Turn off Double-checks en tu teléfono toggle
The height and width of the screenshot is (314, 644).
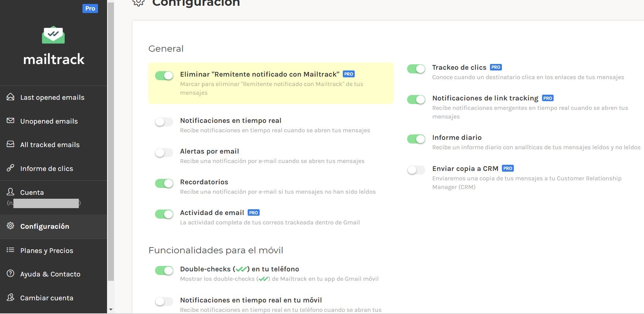tap(164, 270)
